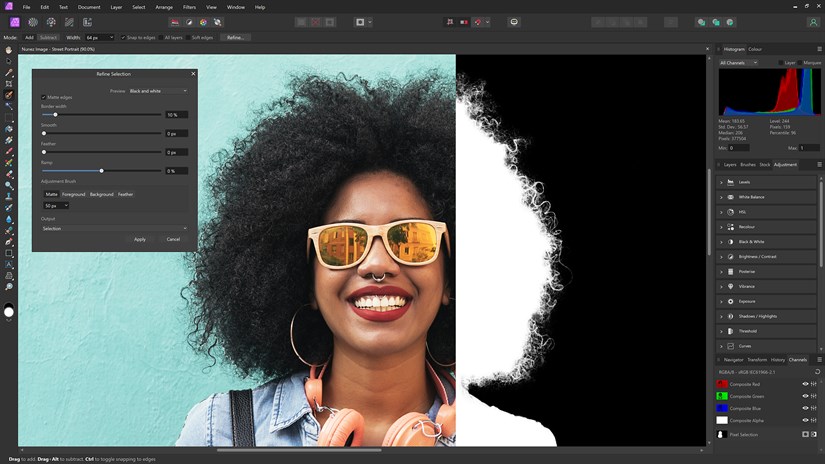Image resolution: width=825 pixels, height=464 pixels.
Task: Switch to the Navigator tab
Action: point(733,359)
